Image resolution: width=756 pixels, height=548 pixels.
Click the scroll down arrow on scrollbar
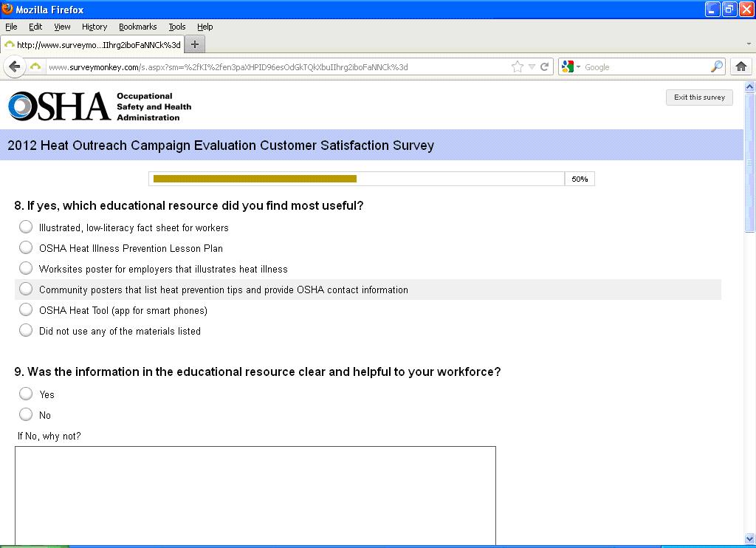pos(749,538)
